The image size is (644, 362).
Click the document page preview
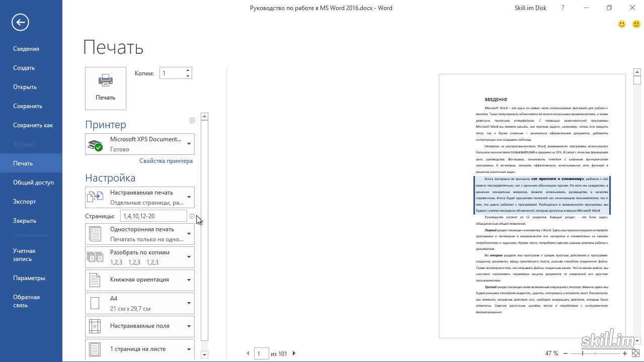(532, 206)
